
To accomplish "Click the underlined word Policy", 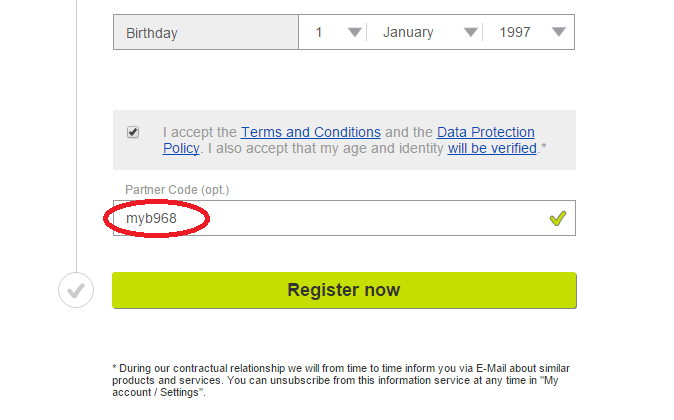I will pos(181,148).
